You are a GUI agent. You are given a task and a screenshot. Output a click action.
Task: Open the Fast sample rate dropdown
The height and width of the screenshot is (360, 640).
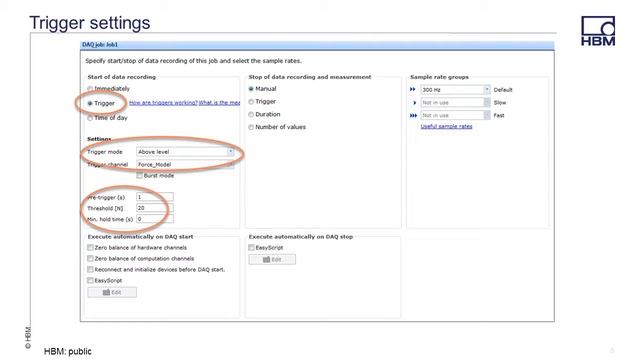(456, 116)
